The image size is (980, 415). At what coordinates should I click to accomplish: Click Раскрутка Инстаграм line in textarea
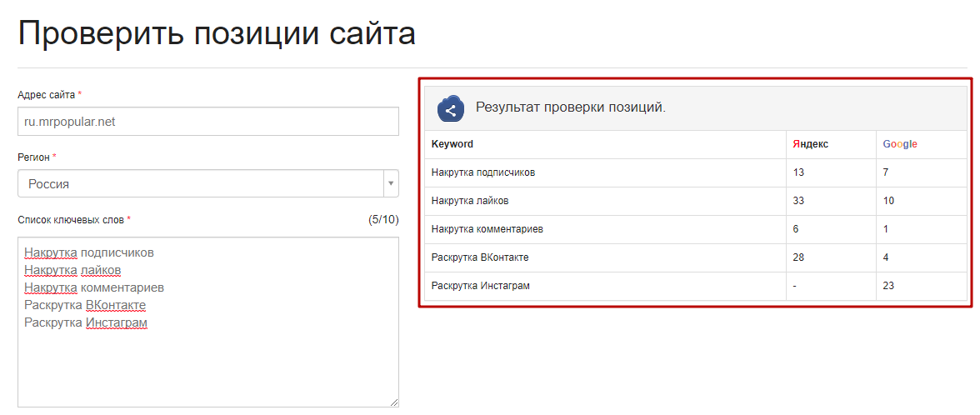[87, 322]
